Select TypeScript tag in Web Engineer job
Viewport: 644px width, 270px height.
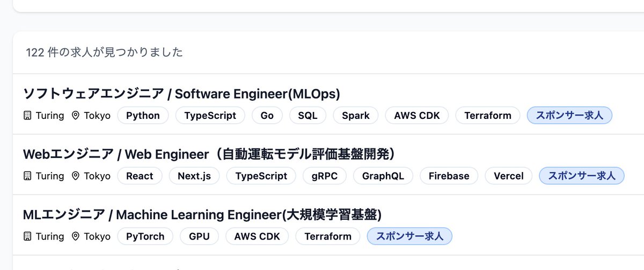point(261,176)
